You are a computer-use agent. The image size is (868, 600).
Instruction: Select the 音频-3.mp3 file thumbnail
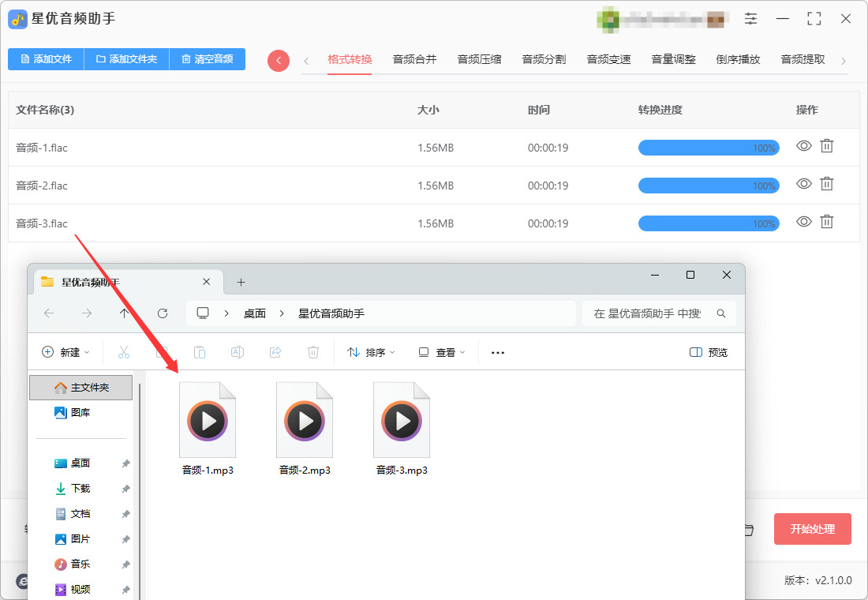(x=402, y=420)
